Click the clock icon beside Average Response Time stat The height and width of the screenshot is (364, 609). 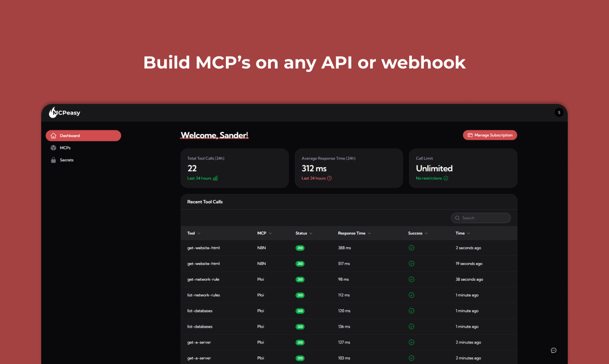click(x=330, y=178)
